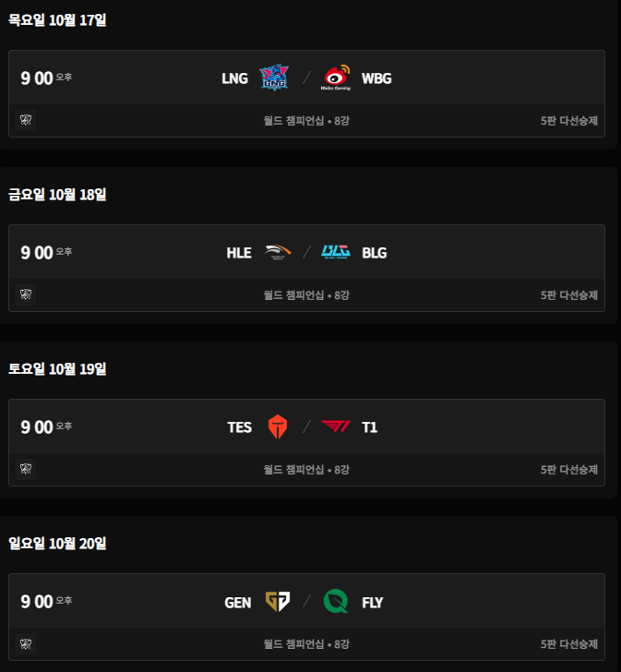Viewport: 621px width, 672px height.
Task: Click 5판 다선승제 label in TES match
Action: [569, 470]
